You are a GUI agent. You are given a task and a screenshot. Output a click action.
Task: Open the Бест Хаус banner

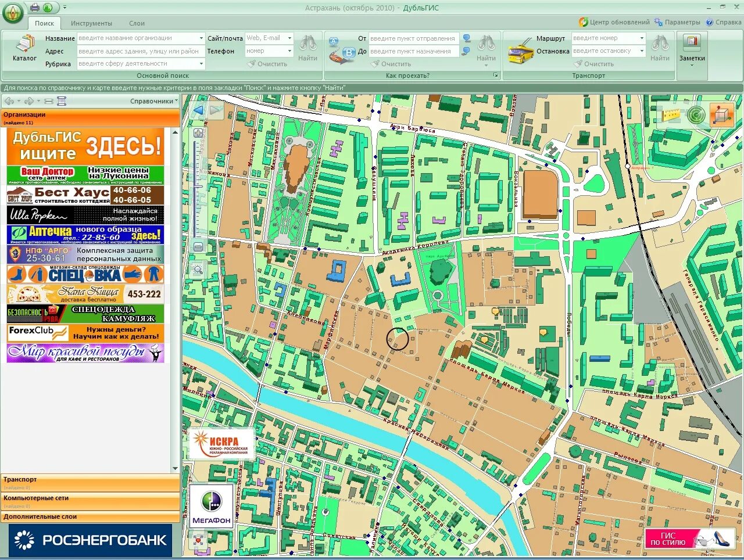coord(85,195)
